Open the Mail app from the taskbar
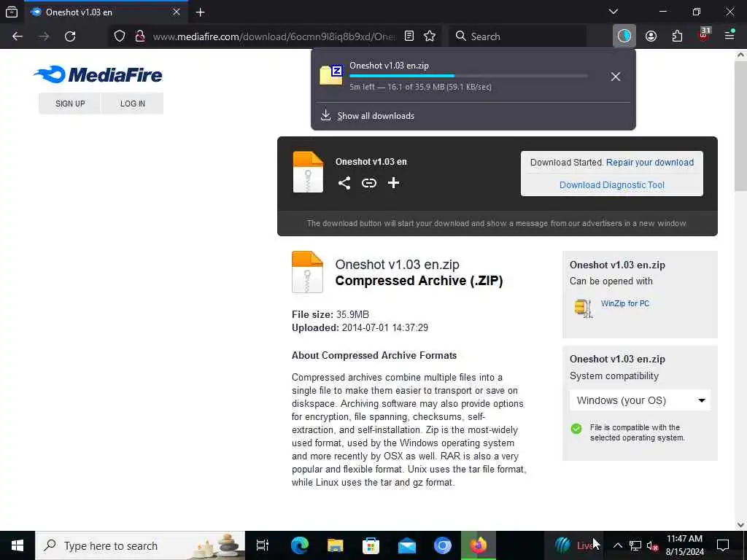747x560 pixels. [407, 545]
